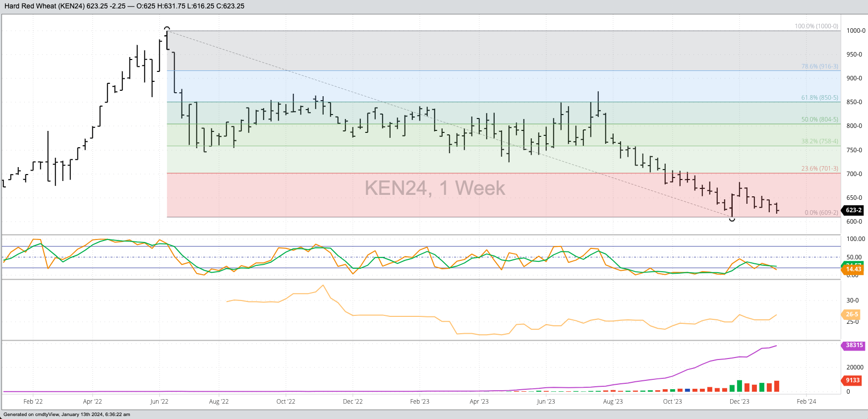Select the 50.0% (804-5) retracement label
Viewport: 868px width, 419px height.
[x=819, y=120]
